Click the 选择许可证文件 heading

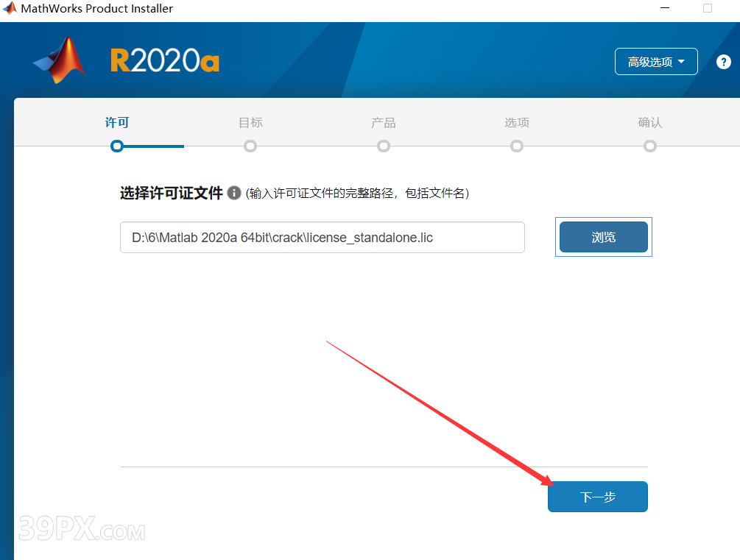[x=172, y=193]
